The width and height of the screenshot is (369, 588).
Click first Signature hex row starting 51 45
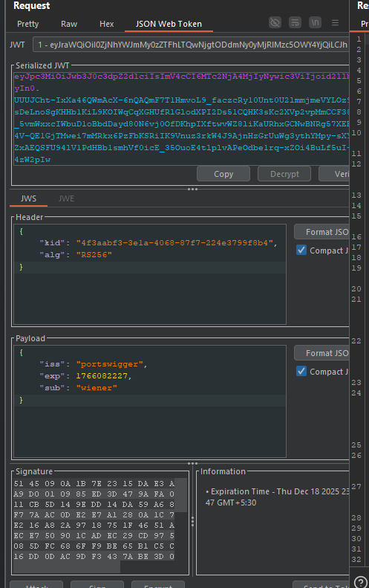(x=94, y=484)
